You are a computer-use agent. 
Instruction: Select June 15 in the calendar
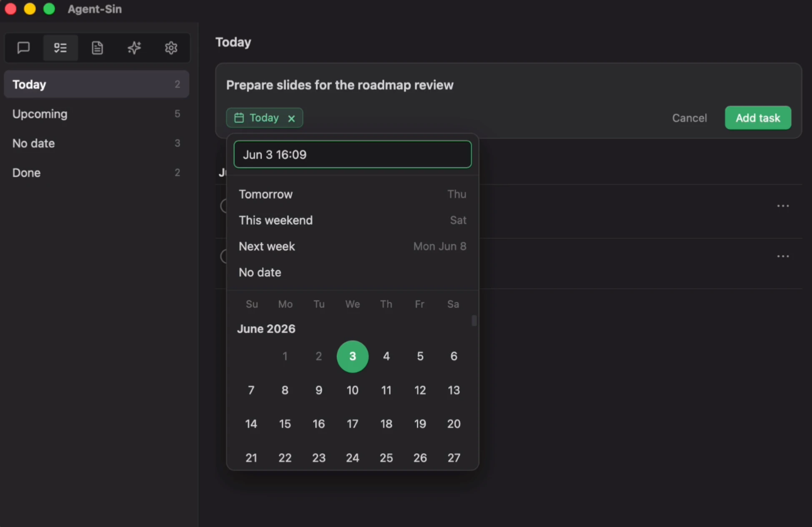285,424
